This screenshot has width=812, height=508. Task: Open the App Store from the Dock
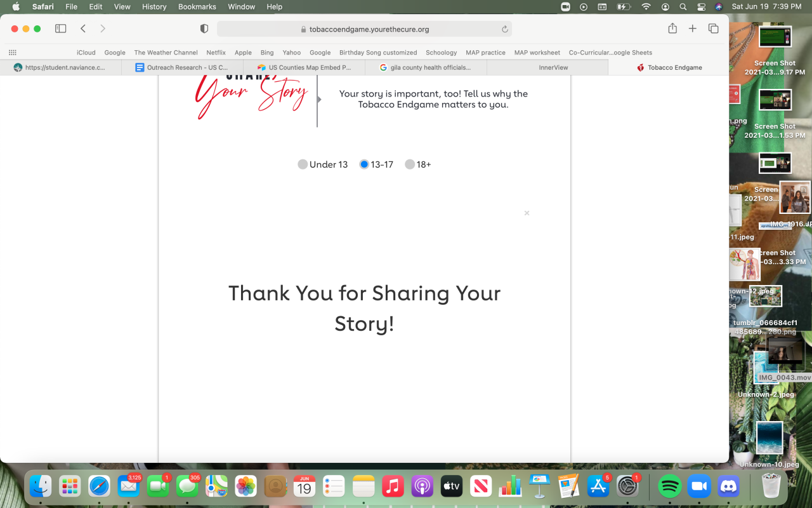598,486
